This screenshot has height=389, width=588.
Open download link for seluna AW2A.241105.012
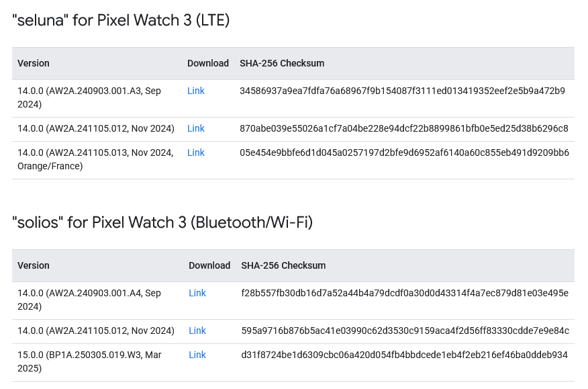click(196, 128)
